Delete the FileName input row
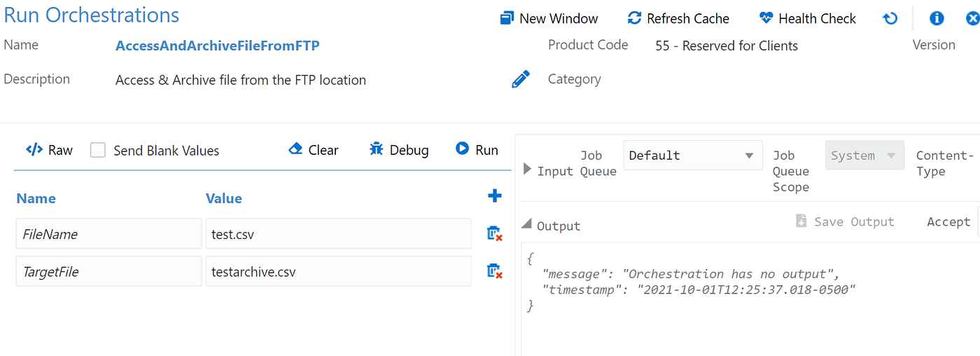Screen dimensions: 980x356 pyautogui.click(x=494, y=234)
